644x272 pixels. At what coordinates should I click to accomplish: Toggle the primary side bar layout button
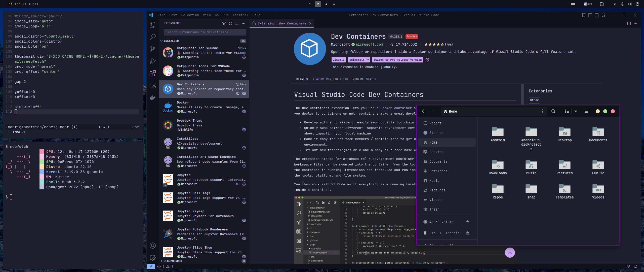point(583,15)
